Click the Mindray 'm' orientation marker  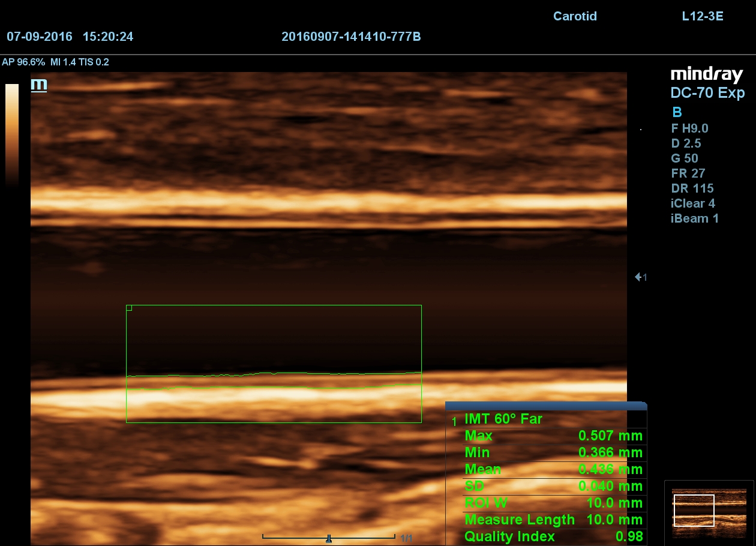(39, 85)
